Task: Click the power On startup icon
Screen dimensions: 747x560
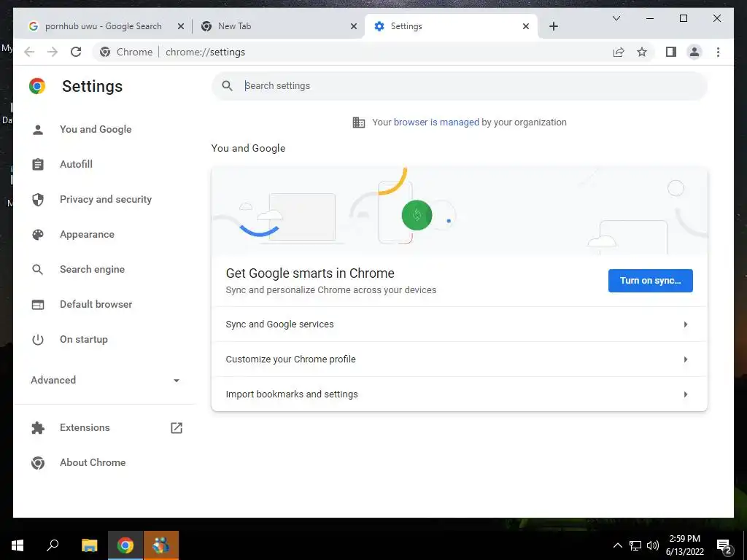Action: 38,340
